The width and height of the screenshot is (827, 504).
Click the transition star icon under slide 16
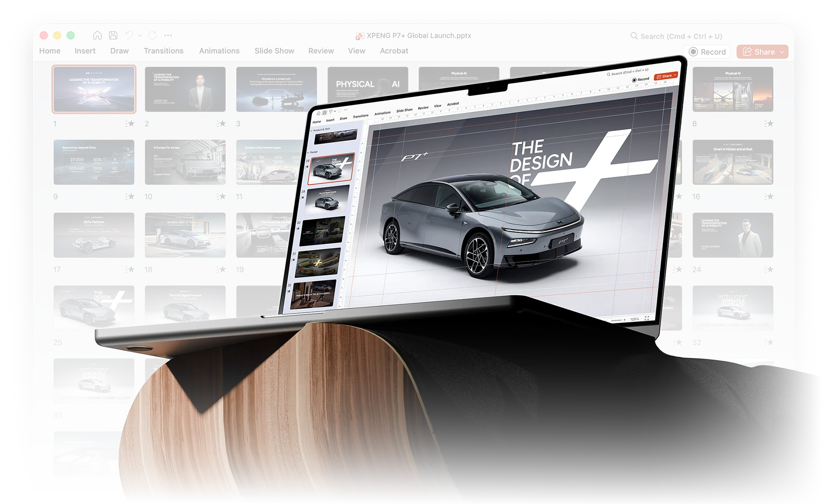tap(770, 196)
